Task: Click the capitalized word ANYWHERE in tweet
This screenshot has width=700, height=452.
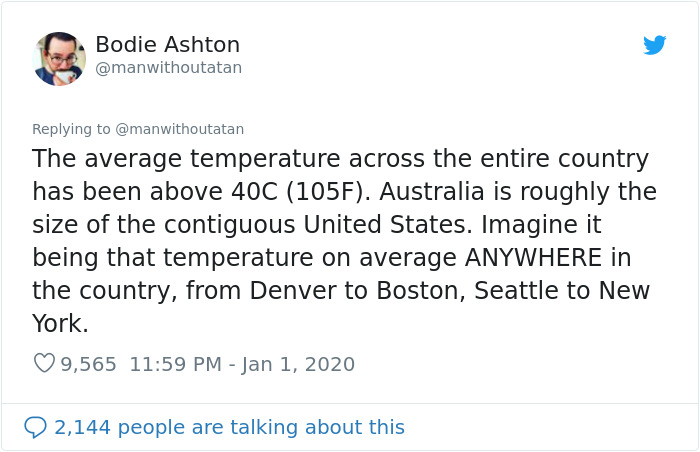Action: coord(535,257)
